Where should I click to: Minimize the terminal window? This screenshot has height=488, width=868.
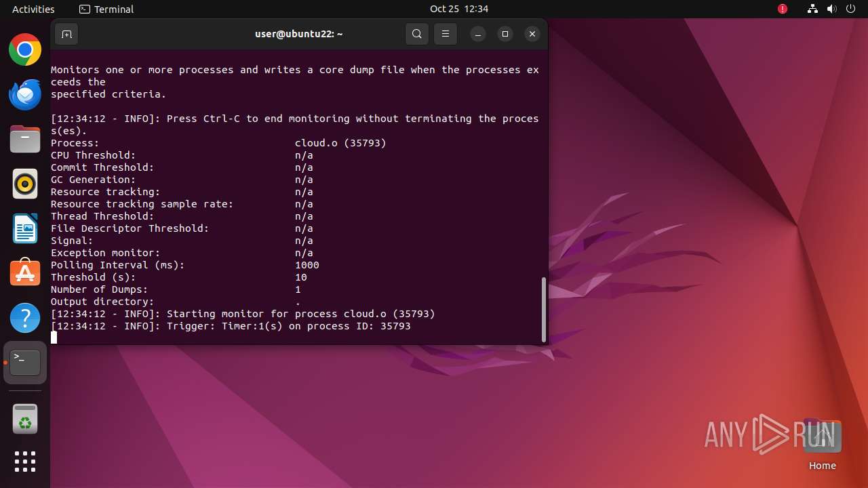click(478, 34)
